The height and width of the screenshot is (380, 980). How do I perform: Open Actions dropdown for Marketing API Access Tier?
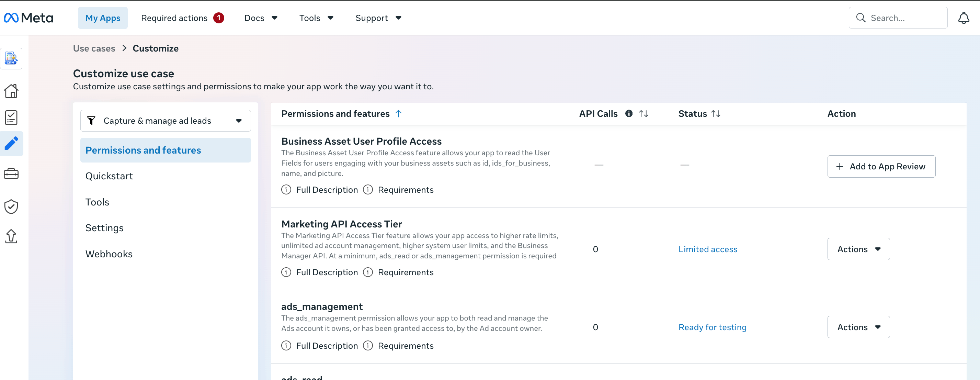pyautogui.click(x=858, y=249)
